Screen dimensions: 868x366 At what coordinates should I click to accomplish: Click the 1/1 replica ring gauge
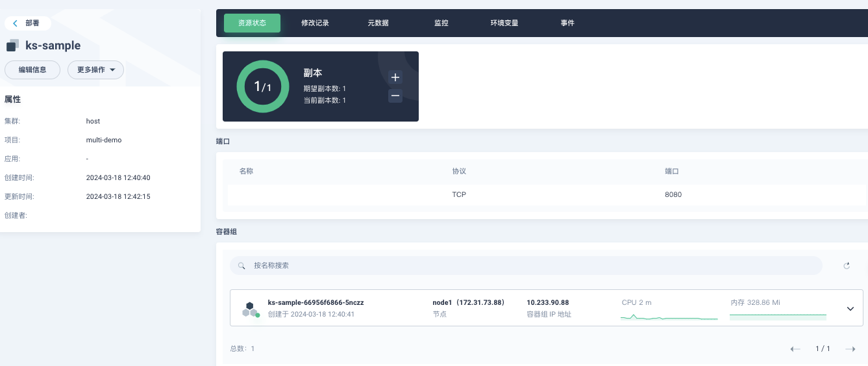(x=263, y=86)
